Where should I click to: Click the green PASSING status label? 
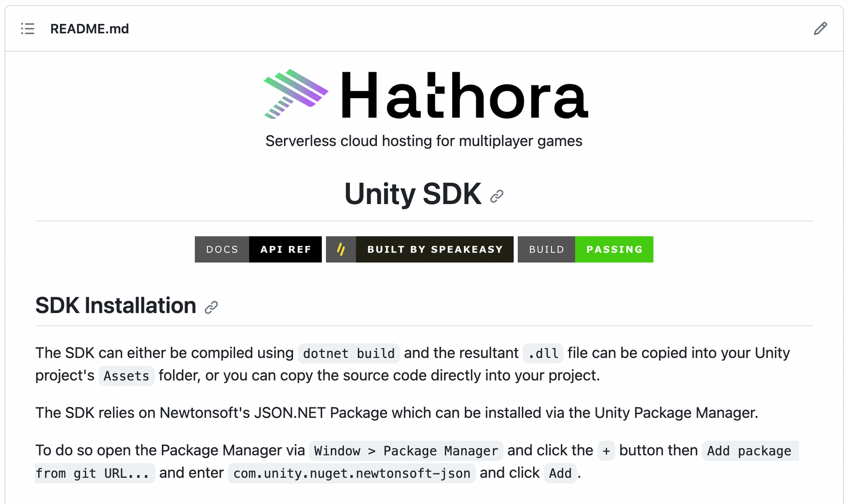coord(614,249)
